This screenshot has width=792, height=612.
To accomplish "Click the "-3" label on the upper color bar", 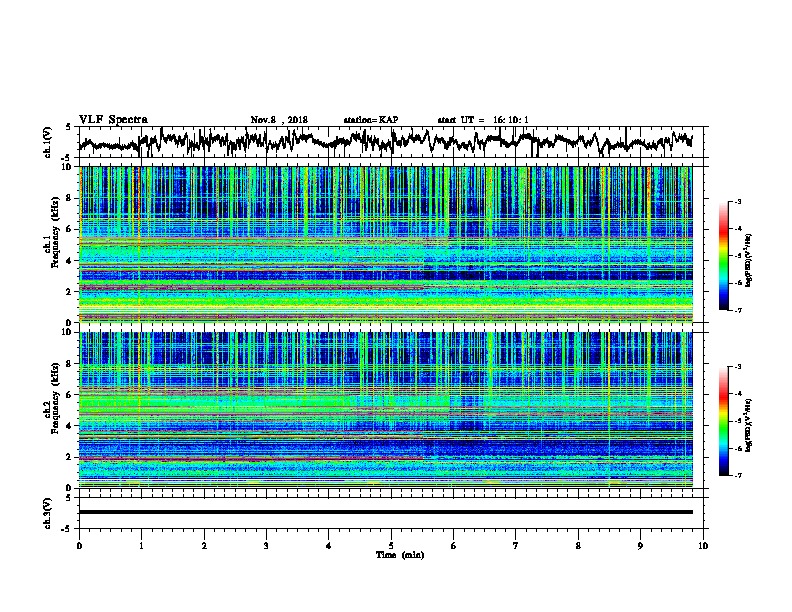I will (x=737, y=201).
